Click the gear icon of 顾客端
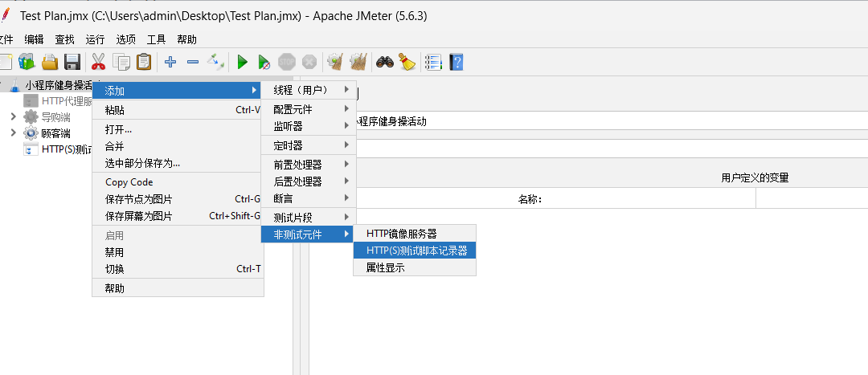868x375 pixels. point(31,132)
